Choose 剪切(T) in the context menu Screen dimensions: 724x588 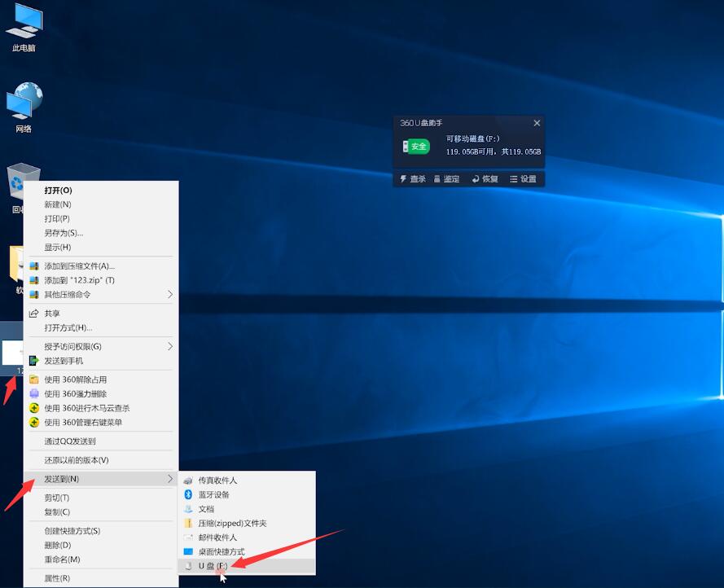pos(101,498)
